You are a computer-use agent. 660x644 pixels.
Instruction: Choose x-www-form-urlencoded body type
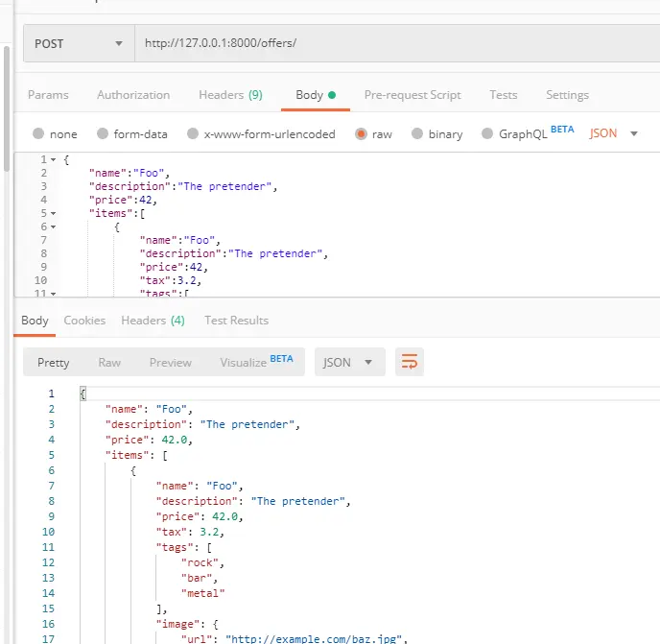[x=193, y=134]
